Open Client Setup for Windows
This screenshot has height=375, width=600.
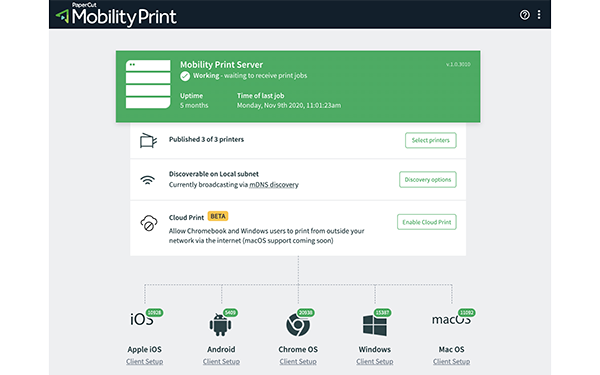click(x=375, y=361)
